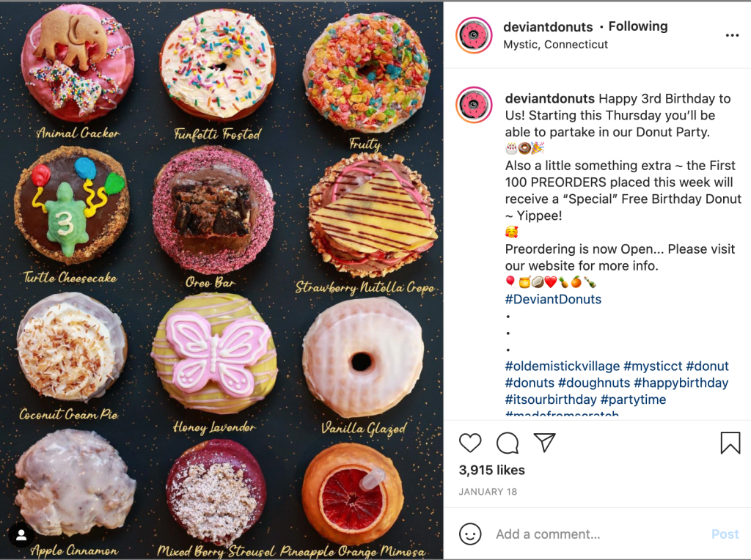Save the post with the bookmark icon
Screen dimensions: 751x560
[730, 443]
